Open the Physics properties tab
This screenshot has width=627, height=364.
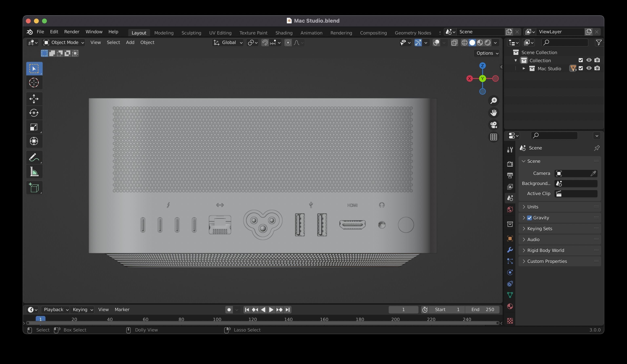pyautogui.click(x=510, y=272)
